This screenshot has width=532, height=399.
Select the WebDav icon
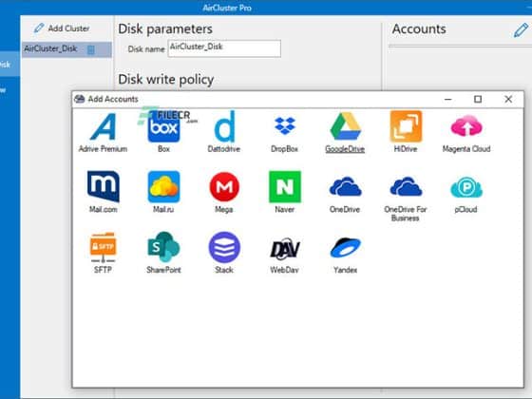[285, 248]
